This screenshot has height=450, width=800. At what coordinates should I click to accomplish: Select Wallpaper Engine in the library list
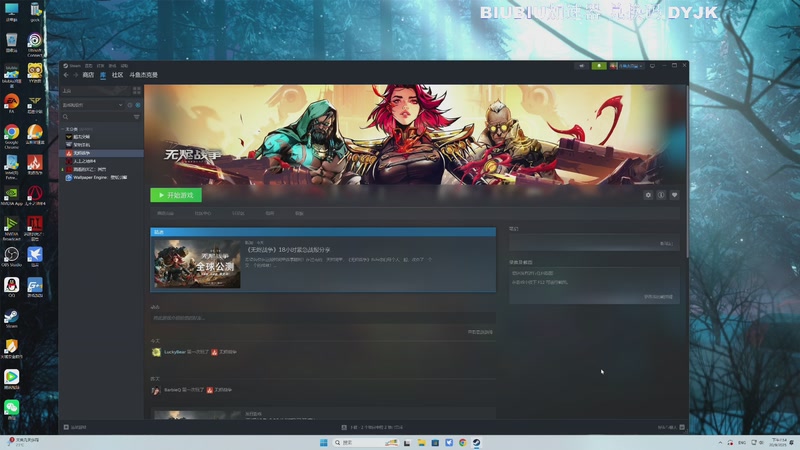tap(102, 178)
